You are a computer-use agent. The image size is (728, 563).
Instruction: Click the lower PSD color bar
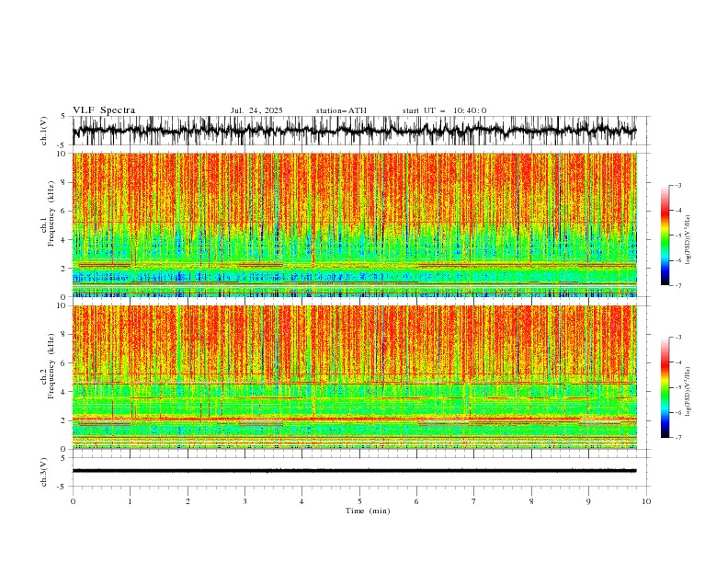pos(665,387)
